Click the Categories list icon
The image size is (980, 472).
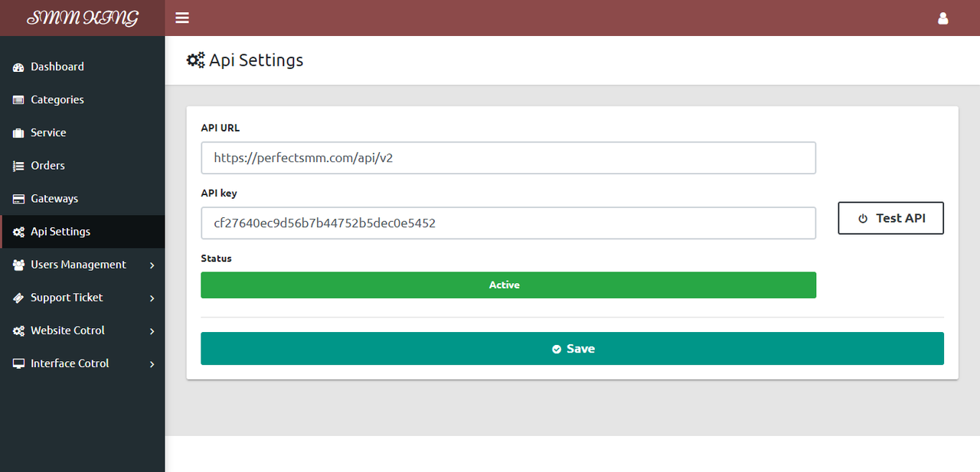18,100
